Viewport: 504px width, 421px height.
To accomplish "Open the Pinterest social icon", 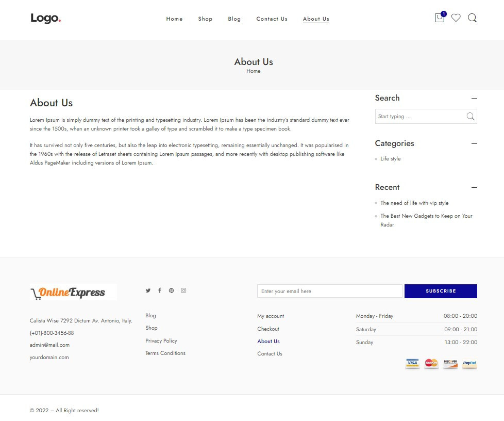I will 171,290.
